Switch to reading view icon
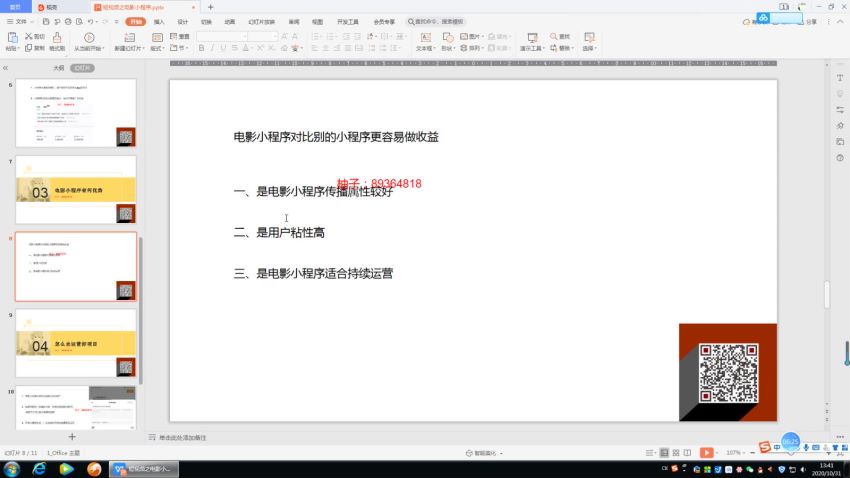Screen dimensions: 850x478 pos(687,453)
